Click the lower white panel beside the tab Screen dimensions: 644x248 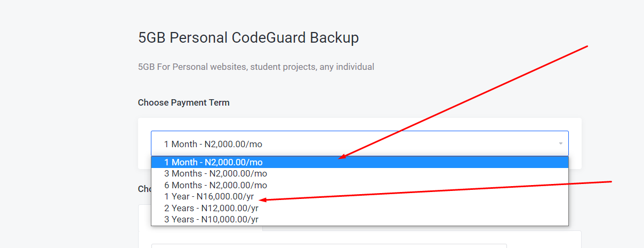click(421, 239)
